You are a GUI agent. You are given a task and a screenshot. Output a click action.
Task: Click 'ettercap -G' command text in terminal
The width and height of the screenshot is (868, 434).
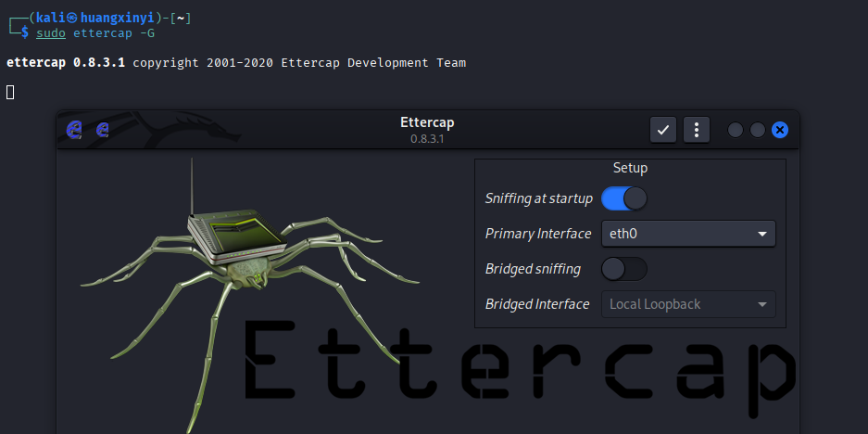114,33
